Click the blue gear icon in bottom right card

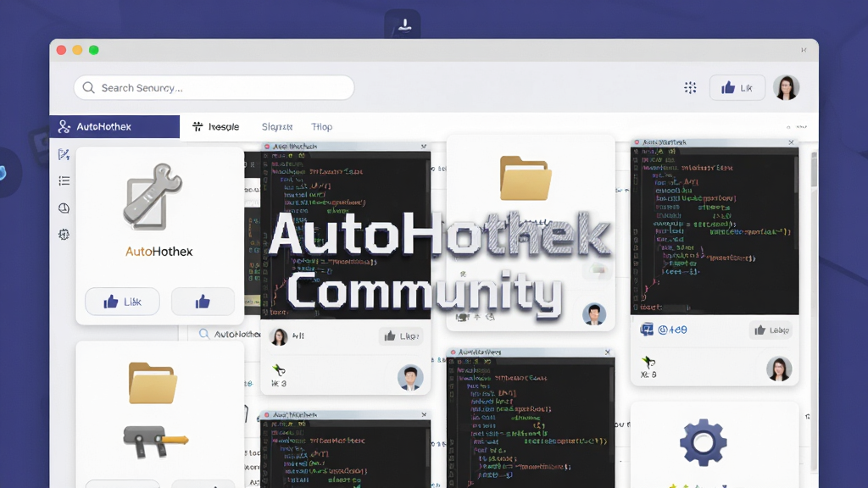pos(703,441)
